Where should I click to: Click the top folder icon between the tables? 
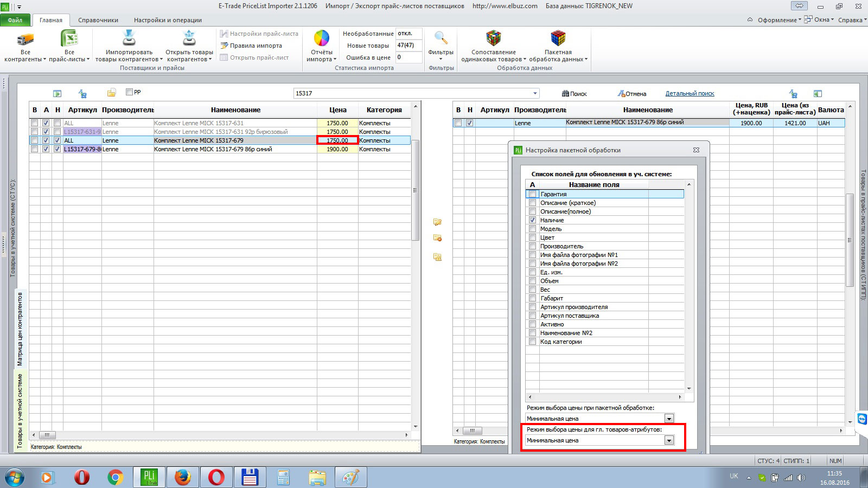[437, 222]
